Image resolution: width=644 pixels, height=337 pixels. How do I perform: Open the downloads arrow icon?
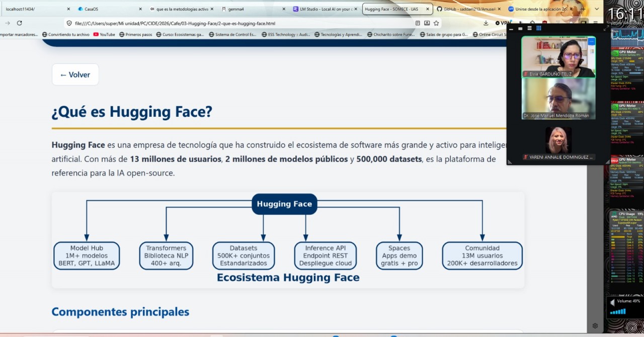pos(486,23)
